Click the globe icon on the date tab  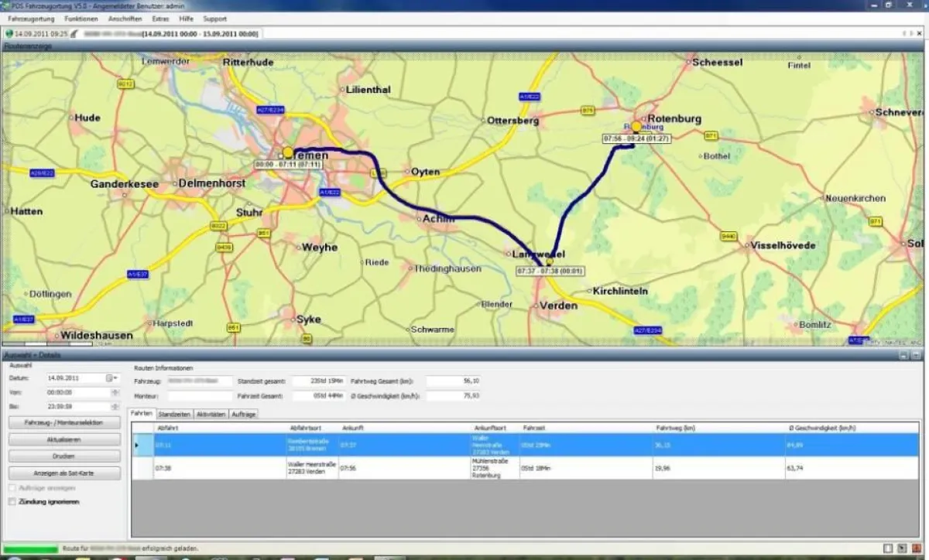point(9,34)
